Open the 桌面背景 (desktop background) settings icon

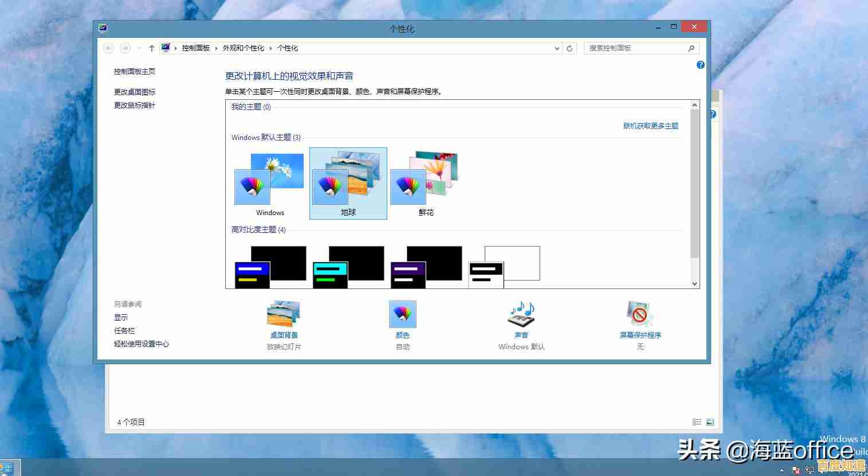(x=284, y=314)
